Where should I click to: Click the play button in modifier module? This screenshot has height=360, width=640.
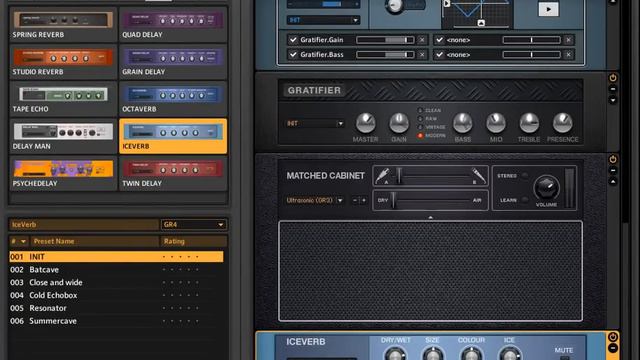(x=549, y=9)
